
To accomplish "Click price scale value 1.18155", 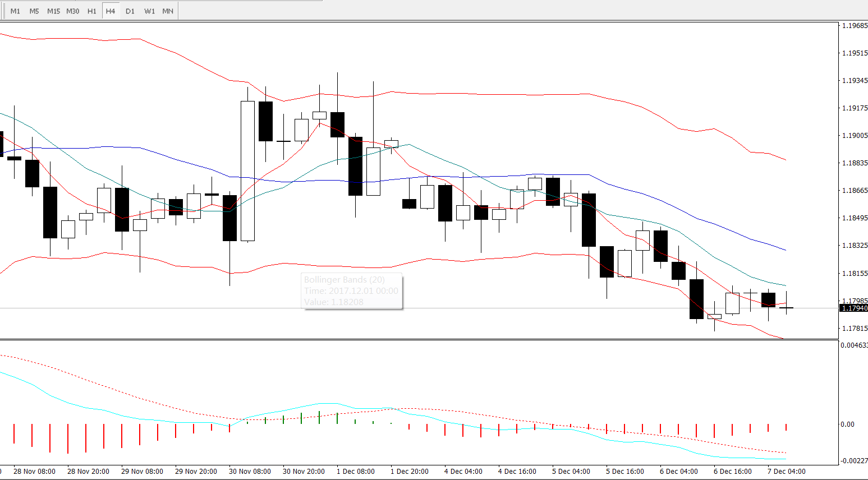I will (855, 274).
